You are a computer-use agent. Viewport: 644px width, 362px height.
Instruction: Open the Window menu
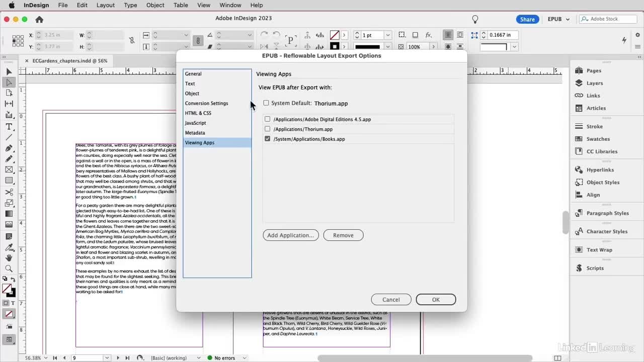coord(230,5)
